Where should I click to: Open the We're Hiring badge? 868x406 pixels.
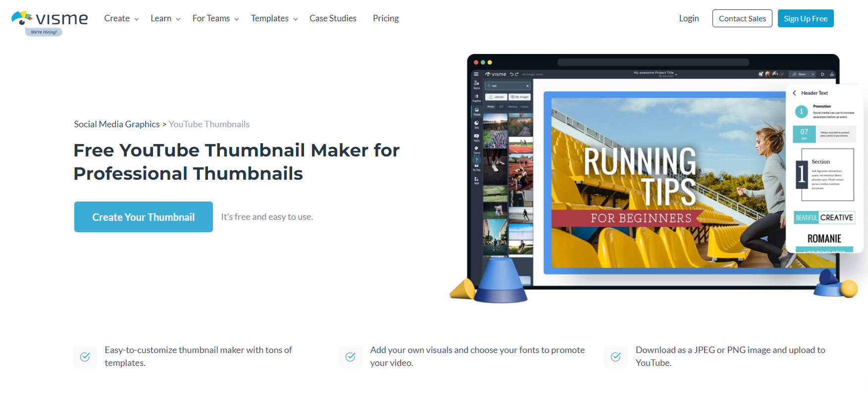point(44,32)
